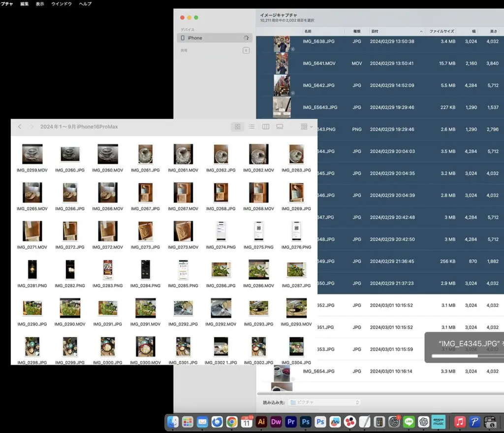The image size is (504, 433).
Task: Switch Finder to column view
Action: (266, 127)
